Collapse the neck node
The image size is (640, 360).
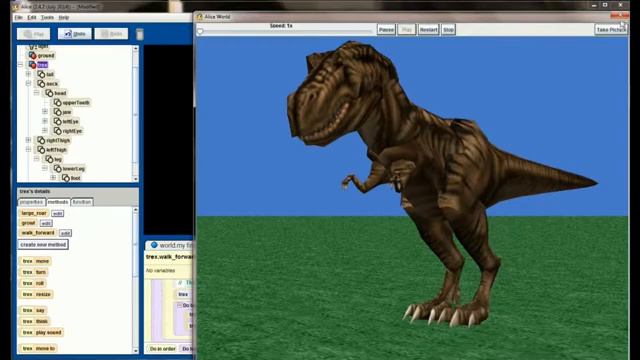28,83
